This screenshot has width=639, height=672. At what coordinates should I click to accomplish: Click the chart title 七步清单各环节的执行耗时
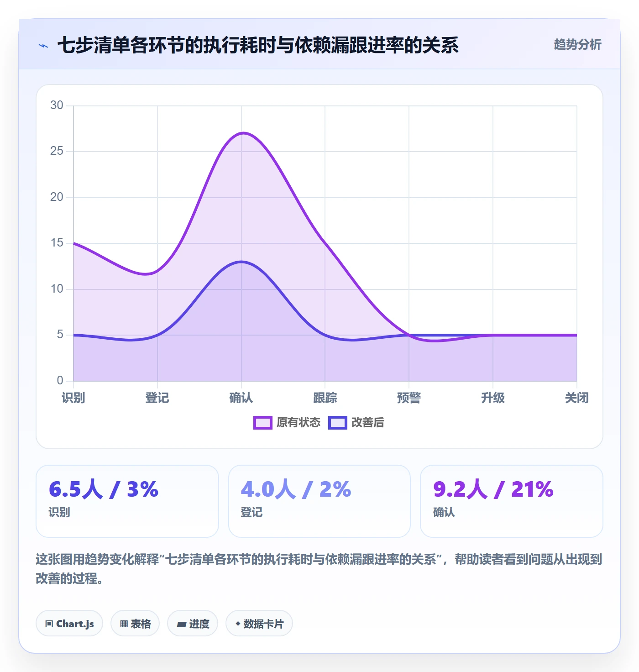click(258, 45)
